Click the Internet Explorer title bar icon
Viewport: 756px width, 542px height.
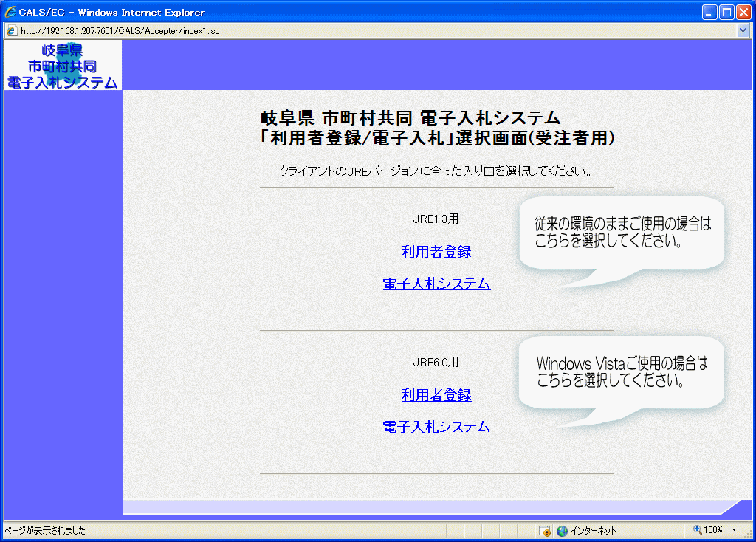(10, 12)
